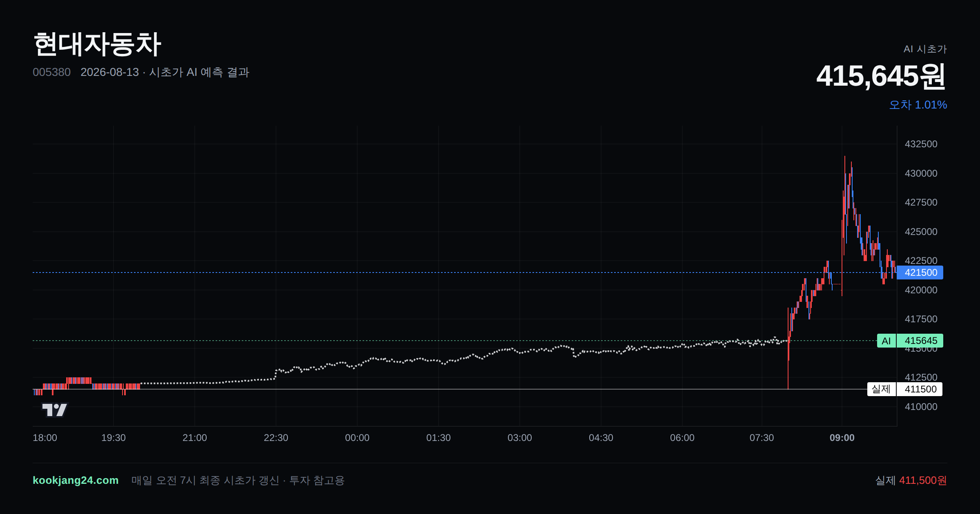Click the 21:00 time axis label
980x514 pixels.
point(195,438)
